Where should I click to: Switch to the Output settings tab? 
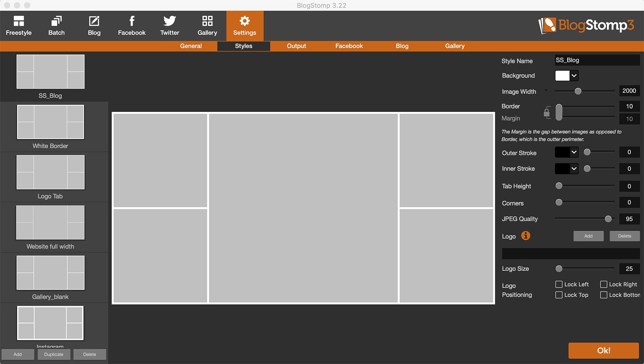tap(296, 46)
